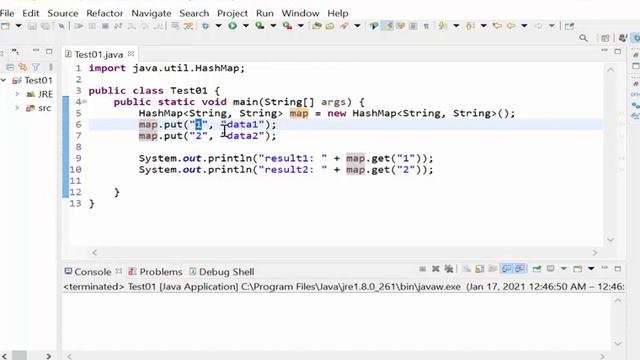Click the Quick Access search magnifier
Image resolution: width=640 pixels, height=360 pixels.
click(x=584, y=38)
